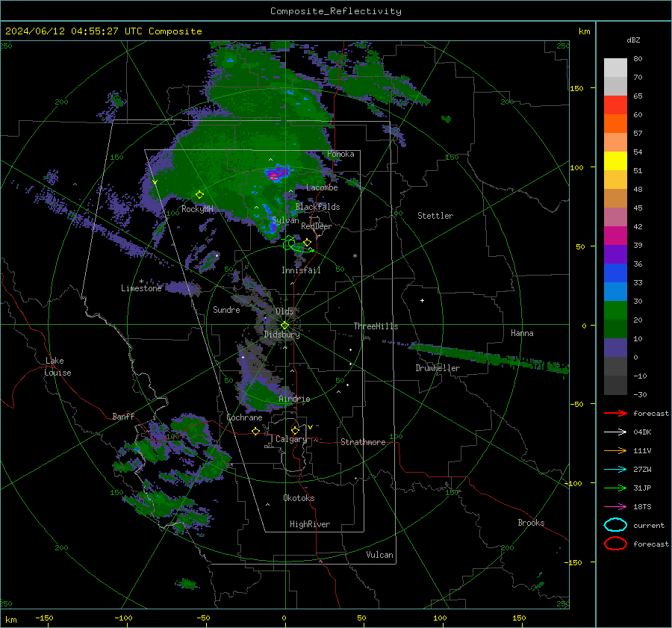
Task: Click the green 31JP arrow icon
Action: tap(615, 488)
